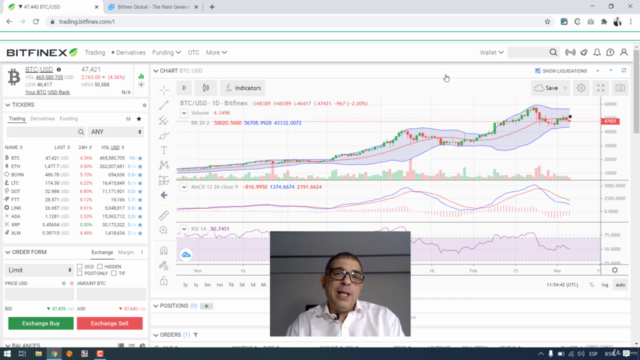Screen dimensions: 640x360
Task: Collapse the CHART panel
Action: (156, 71)
